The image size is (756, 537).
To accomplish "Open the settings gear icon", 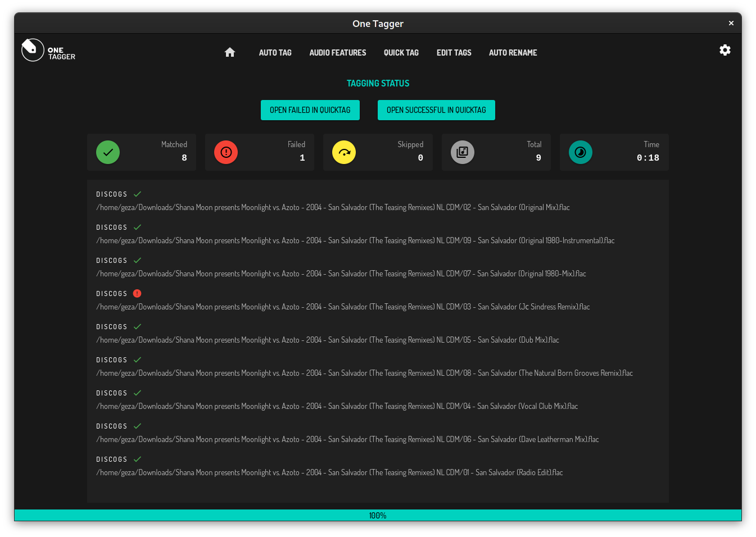I will pyautogui.click(x=725, y=50).
